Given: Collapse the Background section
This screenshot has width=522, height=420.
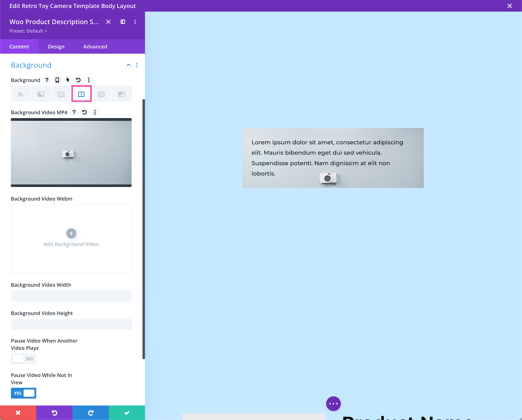Looking at the screenshot, I should point(129,65).
